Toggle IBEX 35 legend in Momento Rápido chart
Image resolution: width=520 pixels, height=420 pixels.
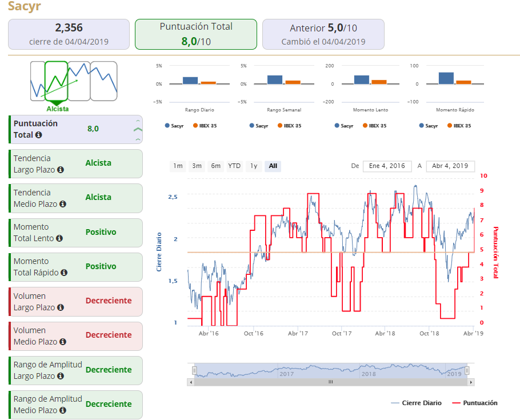click(459, 126)
